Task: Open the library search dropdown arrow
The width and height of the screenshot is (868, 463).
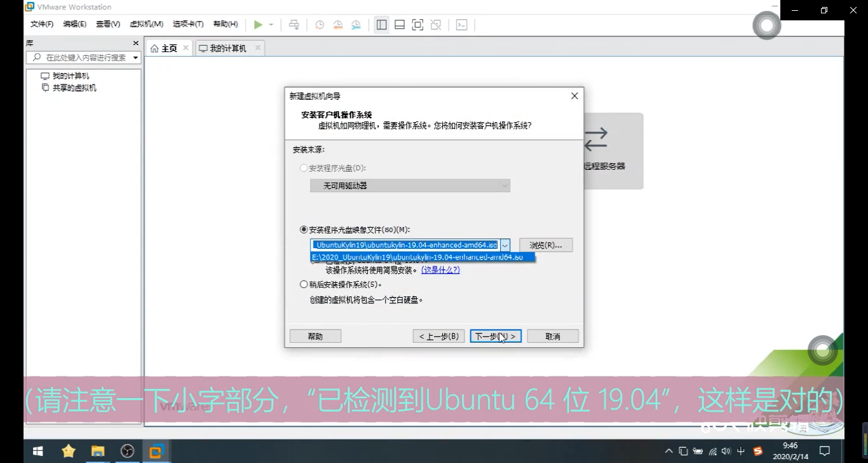Action: coord(135,58)
